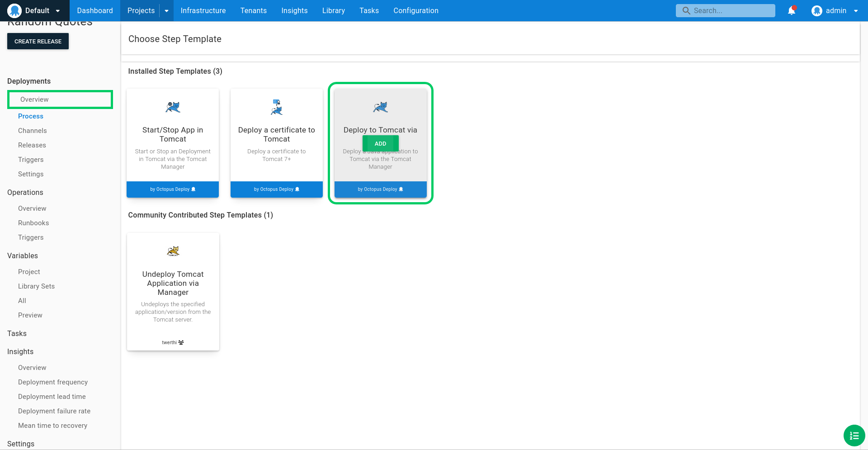868x450 pixels.
Task: Open Channels in the sidebar
Action: [33, 131]
